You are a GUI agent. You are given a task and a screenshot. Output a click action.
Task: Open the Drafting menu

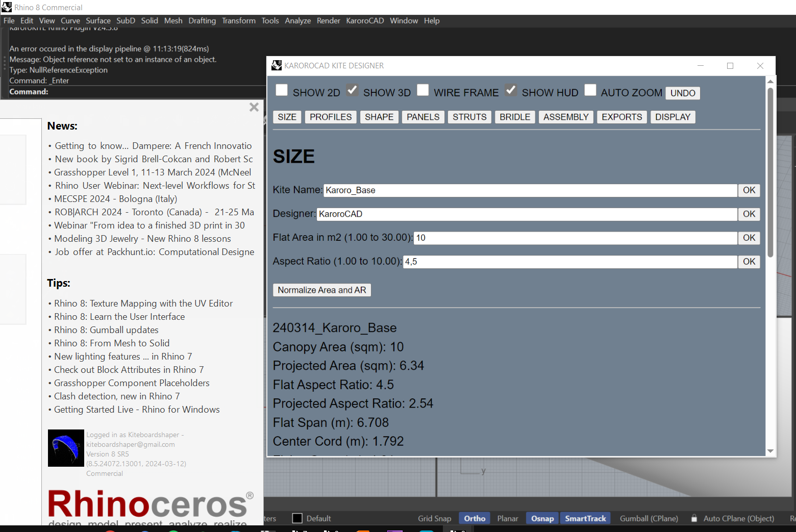[203, 20]
